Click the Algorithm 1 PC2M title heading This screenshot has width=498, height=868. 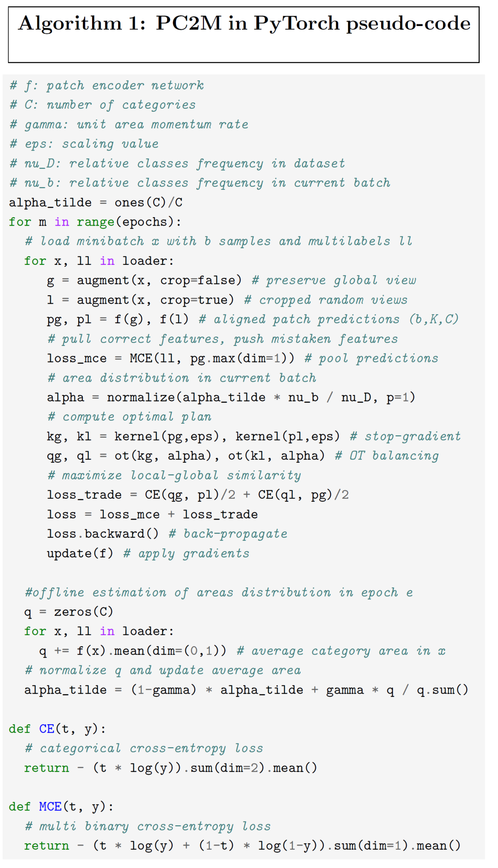(244, 23)
